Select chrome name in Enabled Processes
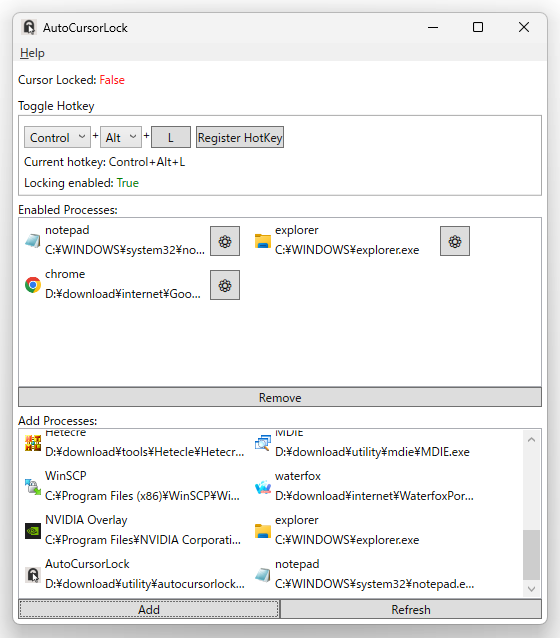The height and width of the screenshot is (638, 560). (x=65, y=274)
